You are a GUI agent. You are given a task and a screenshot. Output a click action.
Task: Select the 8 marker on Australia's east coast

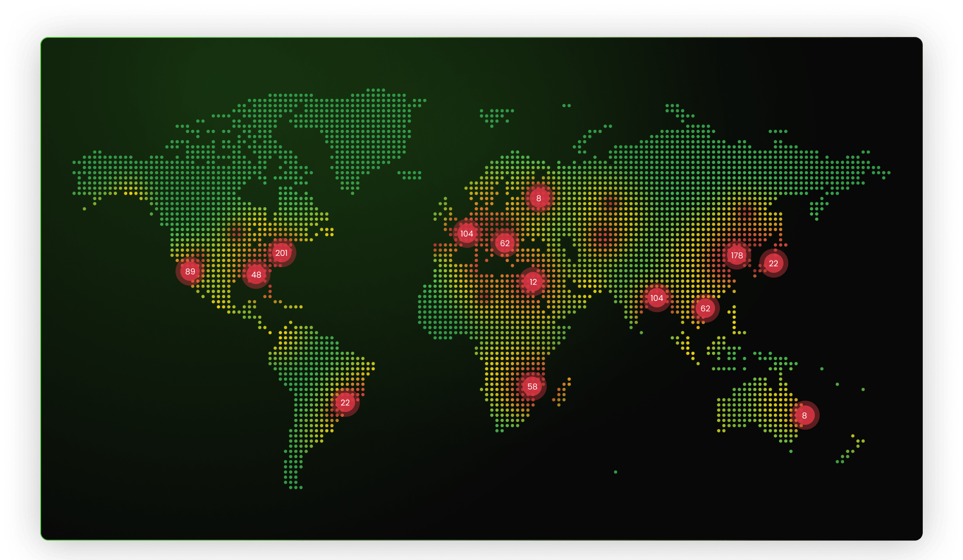point(804,416)
